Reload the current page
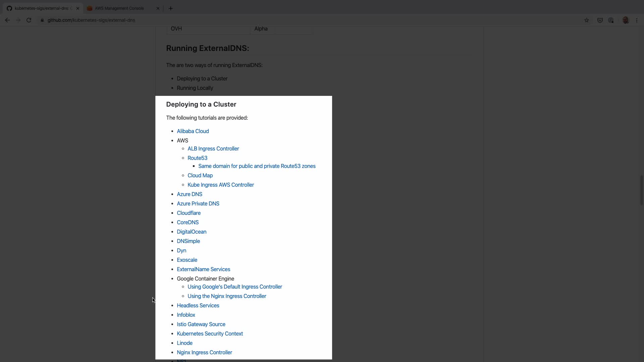Screen dimensions: 644x362 (x=29, y=20)
